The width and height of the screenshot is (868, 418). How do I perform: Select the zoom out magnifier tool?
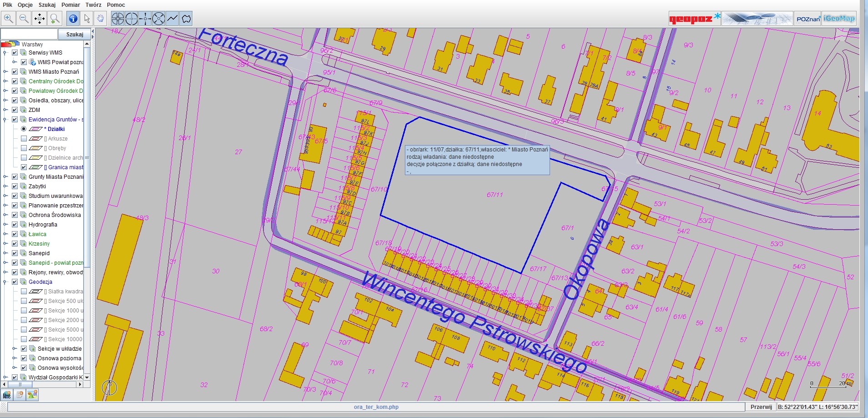click(x=24, y=19)
